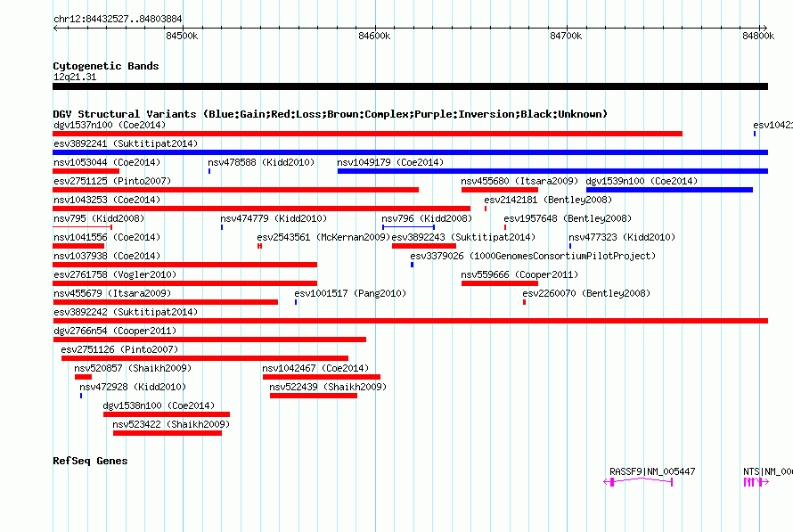Click the nsv522439 (Shaikh2009) label
Viewport: 793px width, 532px height.
[328, 387]
